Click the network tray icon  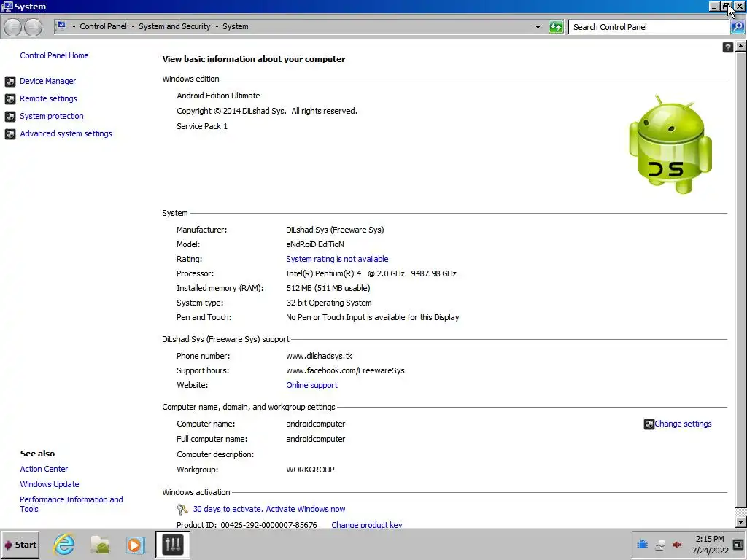660,545
